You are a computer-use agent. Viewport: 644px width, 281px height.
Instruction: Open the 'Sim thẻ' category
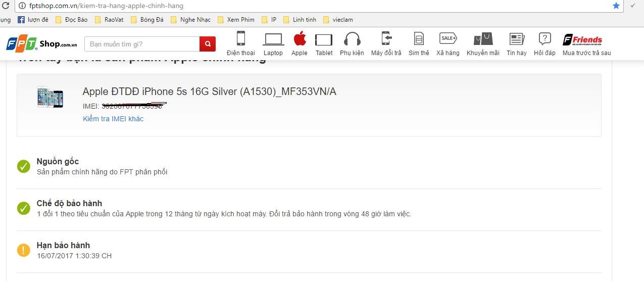pos(419,43)
